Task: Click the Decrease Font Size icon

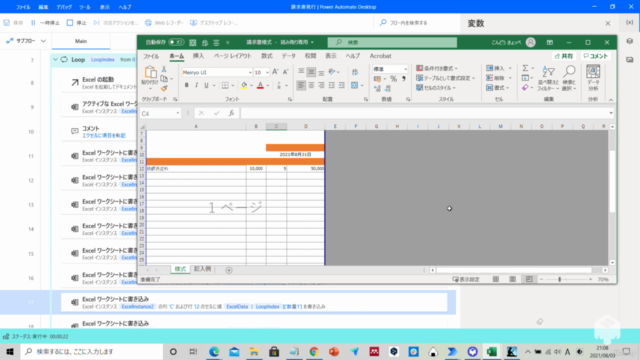Action: (286, 72)
